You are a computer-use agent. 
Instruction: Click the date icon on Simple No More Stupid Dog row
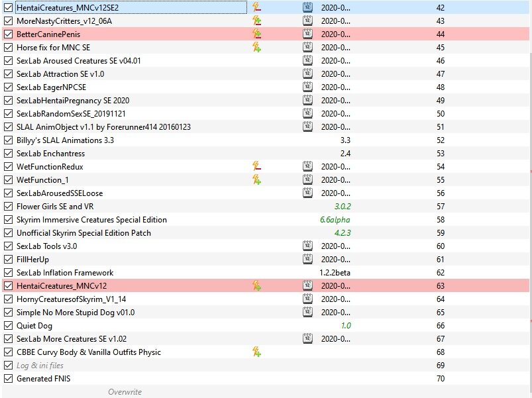(307, 311)
